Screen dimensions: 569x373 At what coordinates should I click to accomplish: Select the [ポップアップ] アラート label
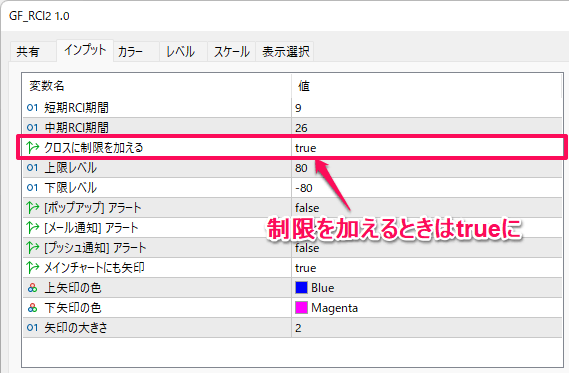pyautogui.click(x=93, y=208)
